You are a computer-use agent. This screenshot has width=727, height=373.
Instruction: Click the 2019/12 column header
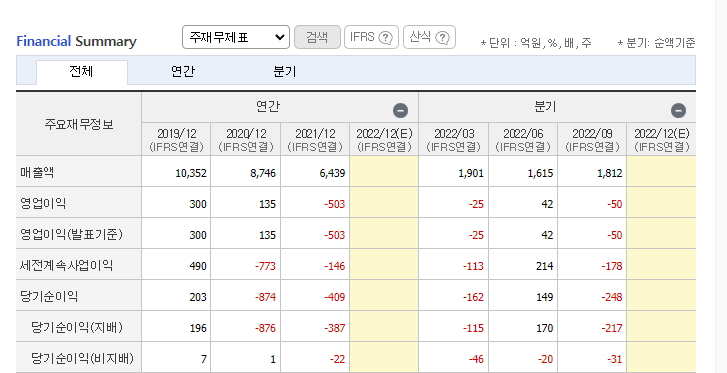click(176, 140)
